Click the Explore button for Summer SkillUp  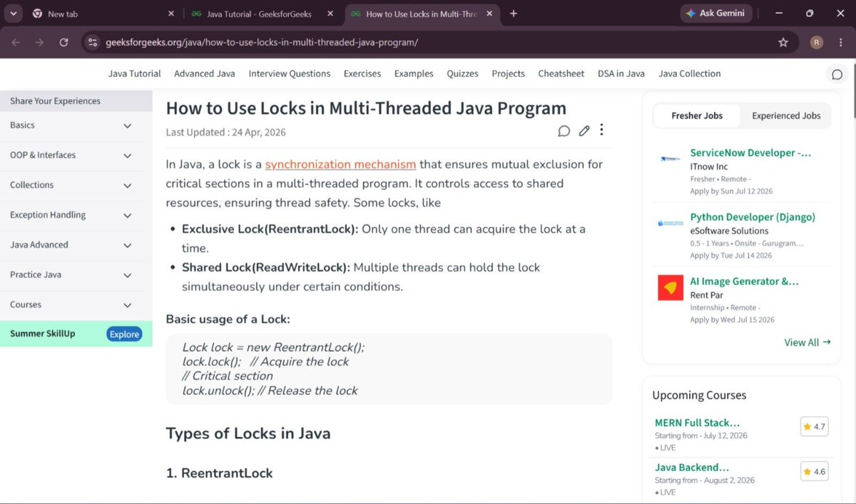[124, 334]
